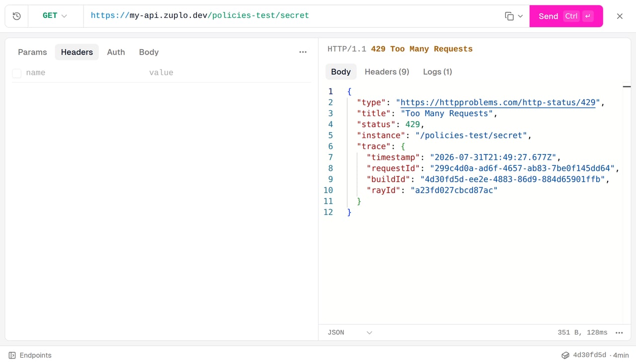The height and width of the screenshot is (364, 636).
Task: Expand the copy options chevron
Action: (x=520, y=16)
